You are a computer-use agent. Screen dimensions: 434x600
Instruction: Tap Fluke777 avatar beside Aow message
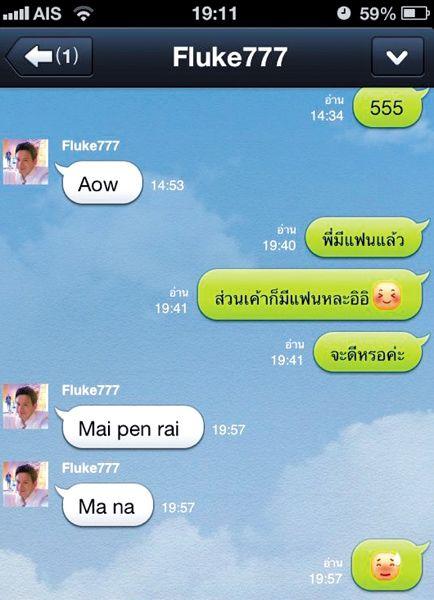coord(26,162)
